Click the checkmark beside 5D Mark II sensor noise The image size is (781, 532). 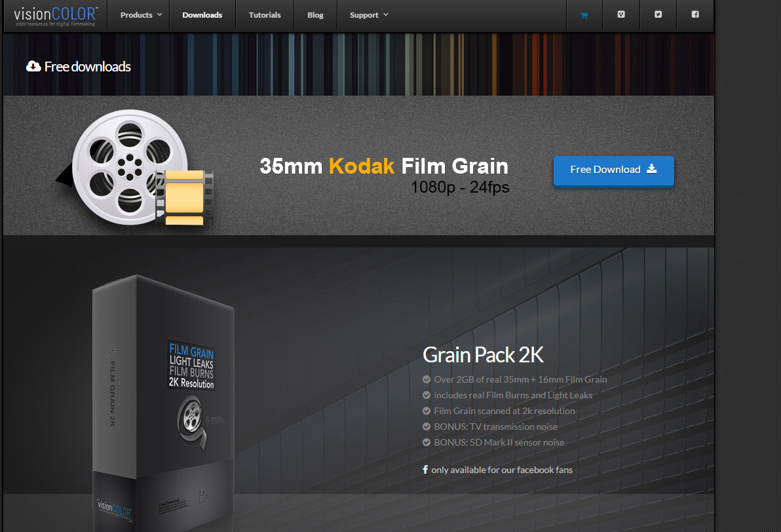(427, 442)
